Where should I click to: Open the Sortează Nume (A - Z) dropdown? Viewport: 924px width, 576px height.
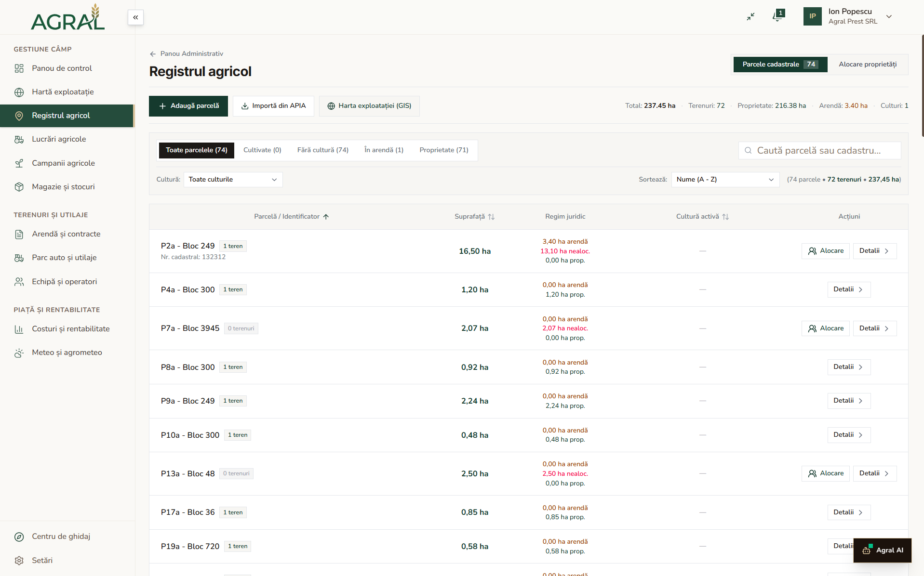point(725,180)
